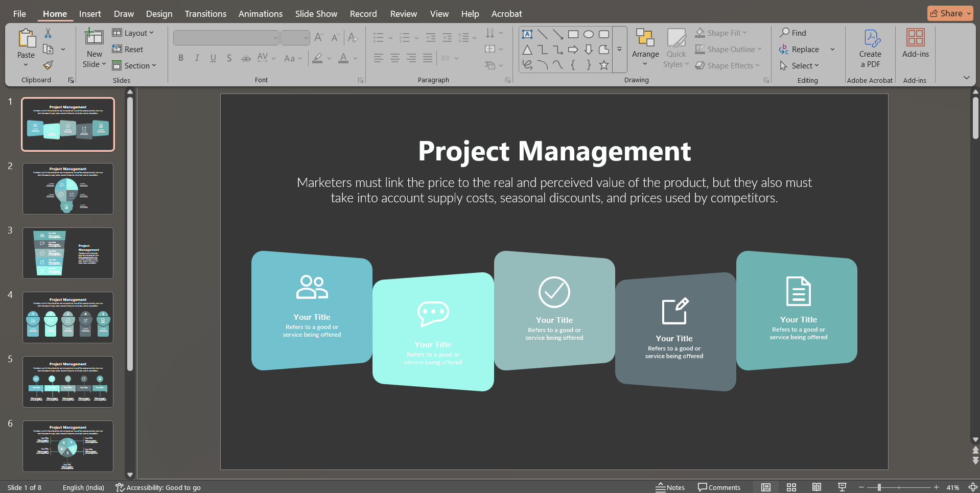Toggle italic formatting
The image size is (980, 493).
(x=197, y=58)
